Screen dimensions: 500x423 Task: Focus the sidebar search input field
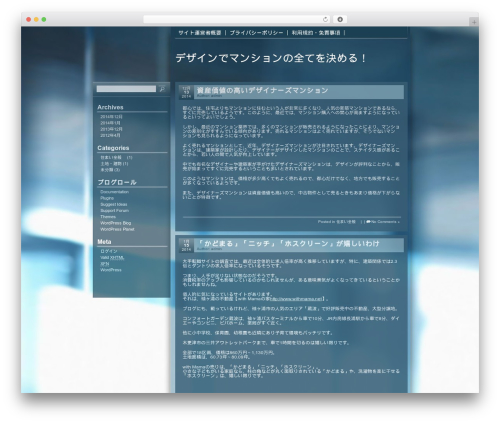[x=126, y=89]
